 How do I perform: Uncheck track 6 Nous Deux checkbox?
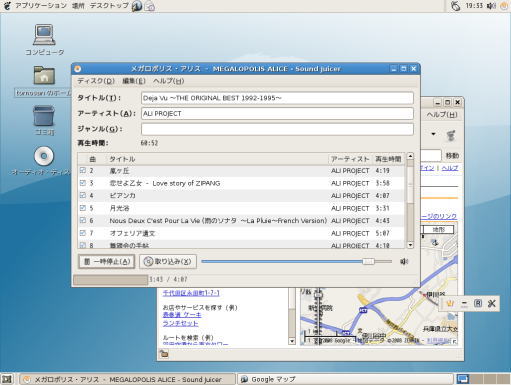pos(83,220)
